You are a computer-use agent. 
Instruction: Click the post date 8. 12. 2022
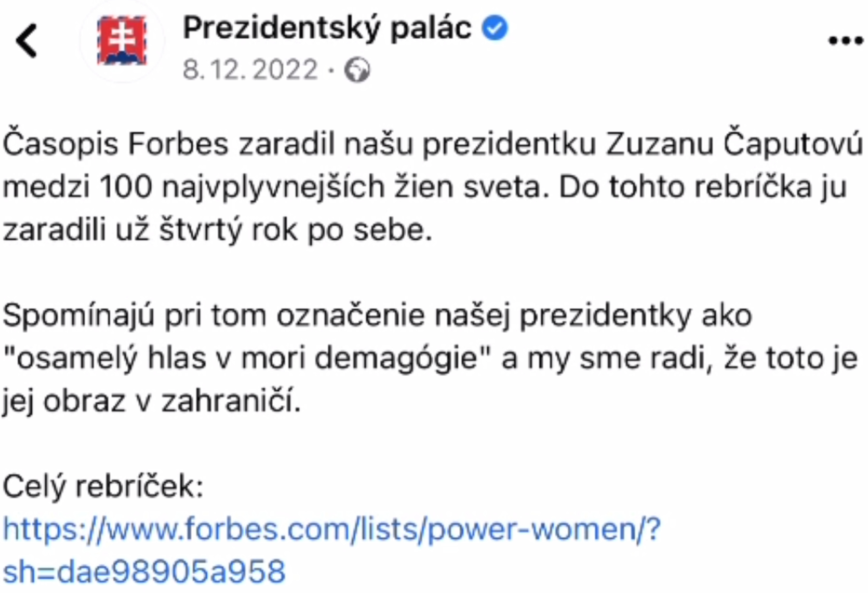click(250, 69)
